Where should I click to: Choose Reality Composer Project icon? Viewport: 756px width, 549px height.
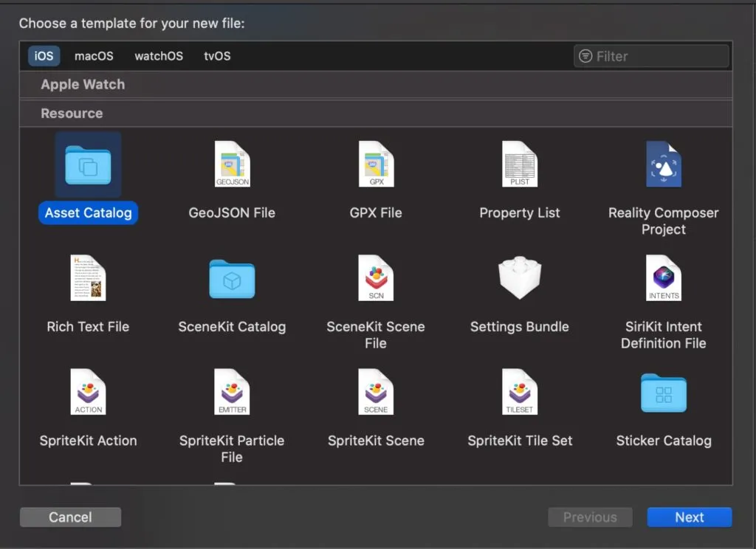(x=663, y=165)
